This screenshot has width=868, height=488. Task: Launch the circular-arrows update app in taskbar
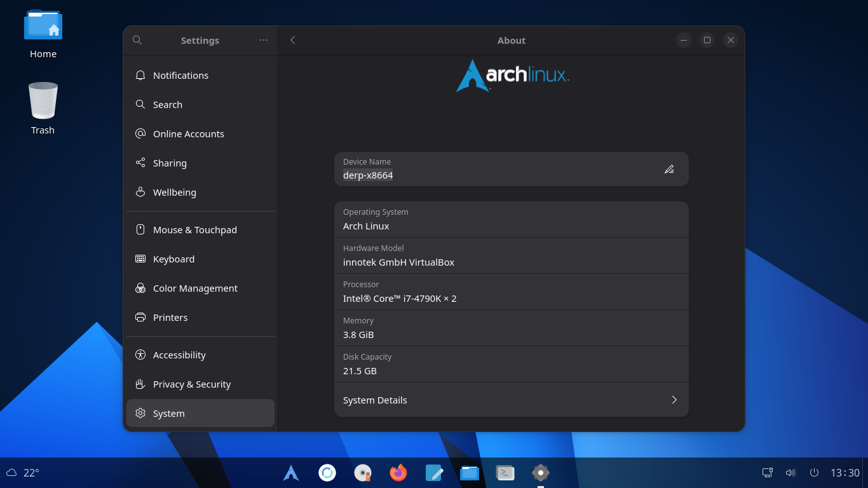pos(327,473)
